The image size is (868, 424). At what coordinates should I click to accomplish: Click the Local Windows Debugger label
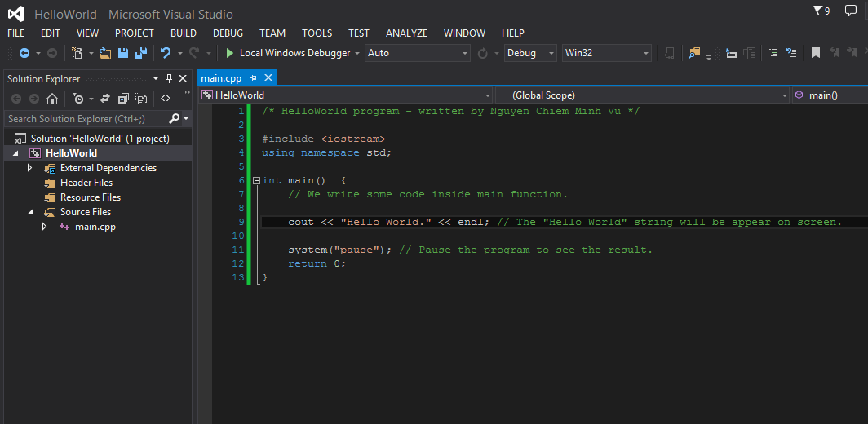[295, 53]
